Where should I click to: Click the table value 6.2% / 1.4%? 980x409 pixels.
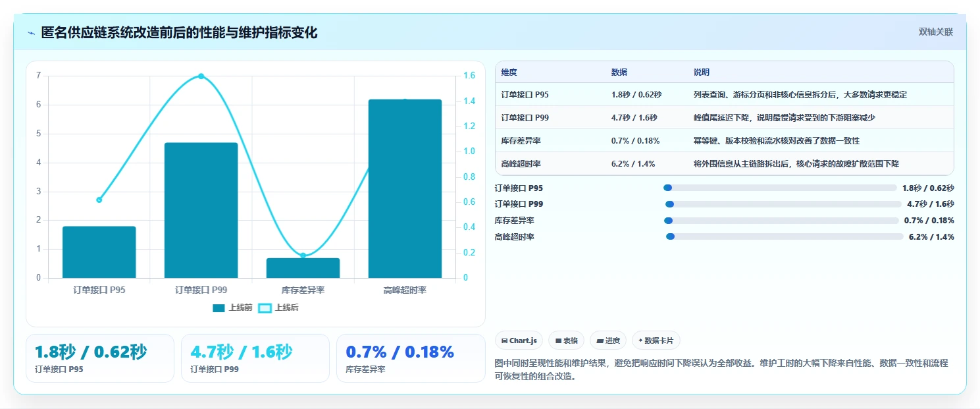[x=632, y=164]
